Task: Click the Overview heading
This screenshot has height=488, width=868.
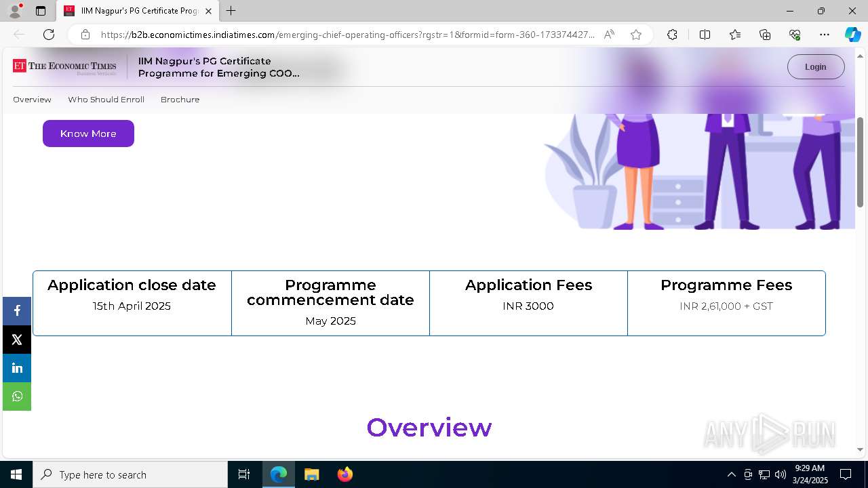Action: tap(429, 428)
